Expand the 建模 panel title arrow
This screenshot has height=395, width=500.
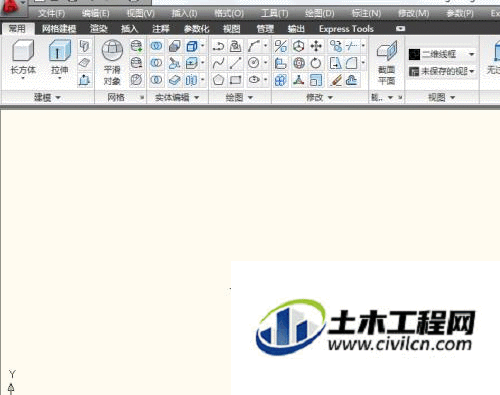[x=58, y=98]
